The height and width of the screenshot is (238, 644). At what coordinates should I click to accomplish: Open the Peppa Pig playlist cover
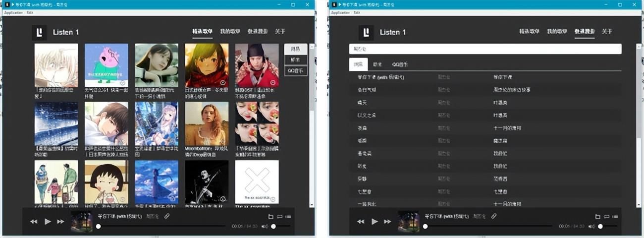point(106,65)
